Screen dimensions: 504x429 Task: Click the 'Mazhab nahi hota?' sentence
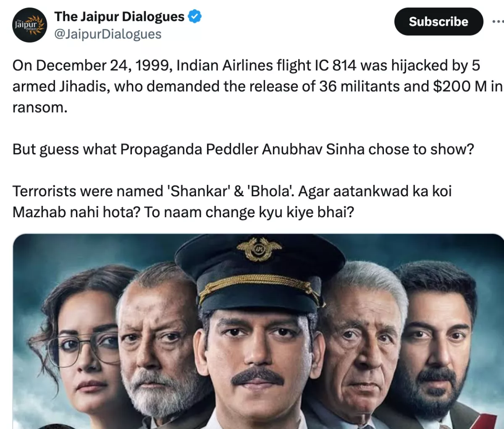(76, 213)
